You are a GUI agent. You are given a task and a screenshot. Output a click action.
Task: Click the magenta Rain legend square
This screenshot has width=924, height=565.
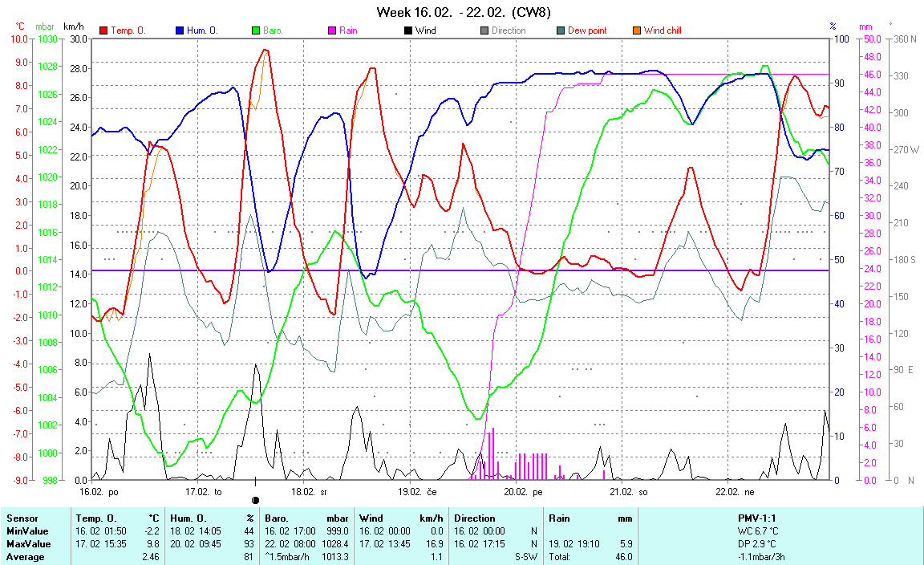click(333, 30)
